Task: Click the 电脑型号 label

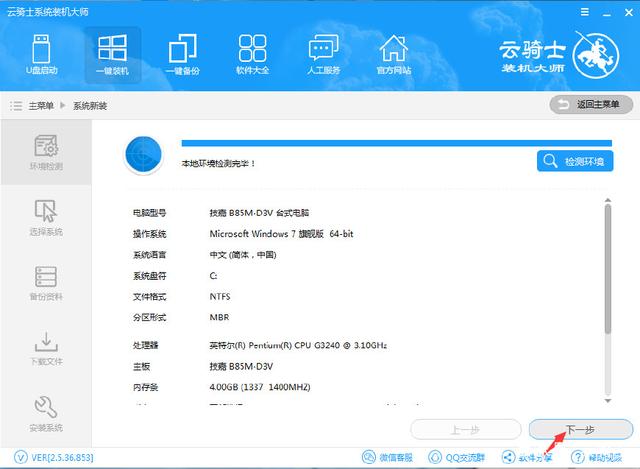Action: (149, 213)
